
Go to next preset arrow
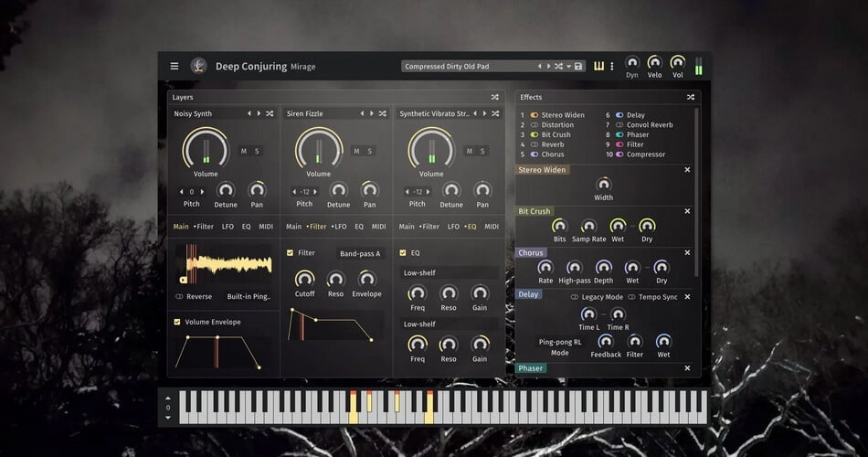(x=548, y=66)
